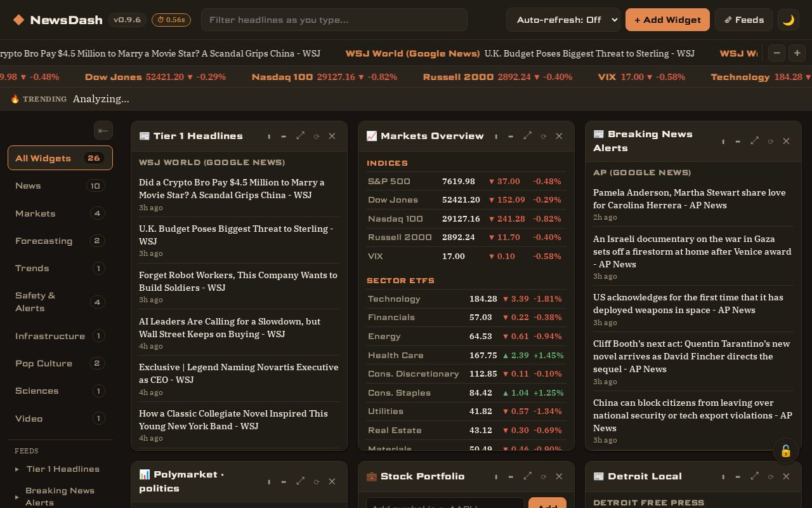The image size is (812, 508).
Task: Decrease ticker speed with minus button
Action: coord(777,53)
